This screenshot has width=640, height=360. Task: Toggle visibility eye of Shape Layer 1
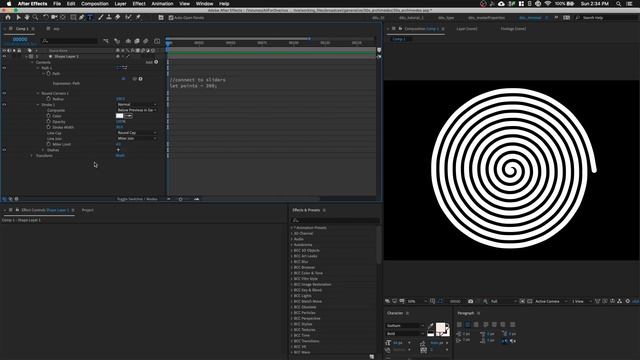[4, 56]
